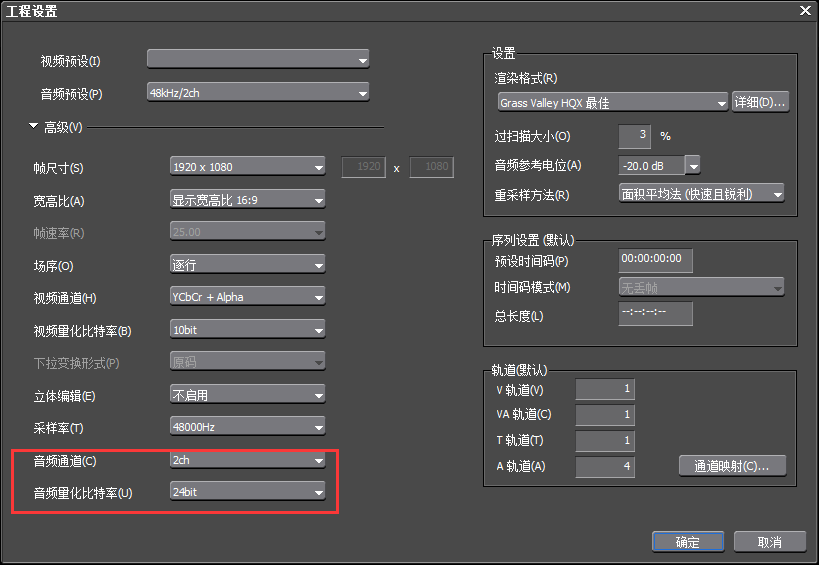Click the 序列设置 (默认) group title
This screenshot has height=565, width=819.
(x=533, y=240)
